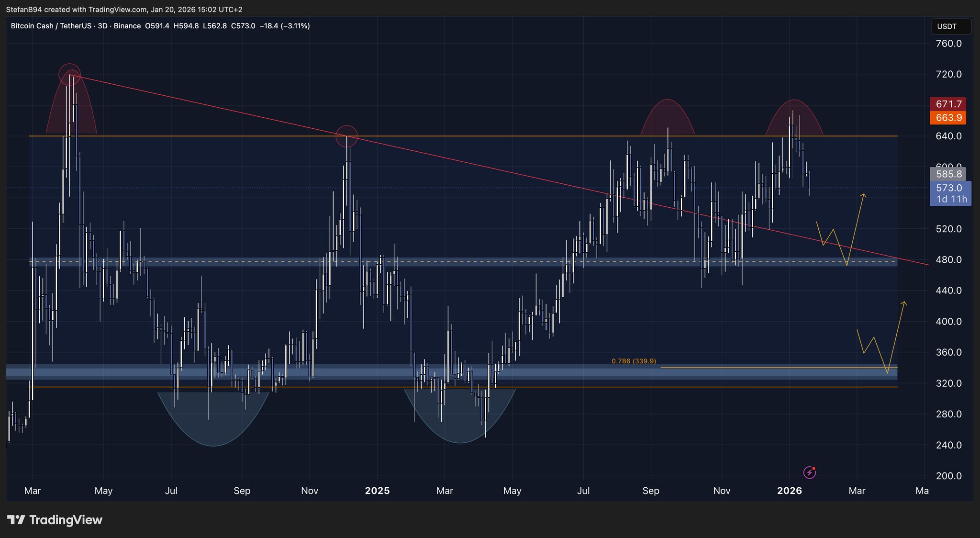Click the Bitcoin Cash / TetherUS symbol title
This screenshot has width=980, height=538.
pos(51,26)
